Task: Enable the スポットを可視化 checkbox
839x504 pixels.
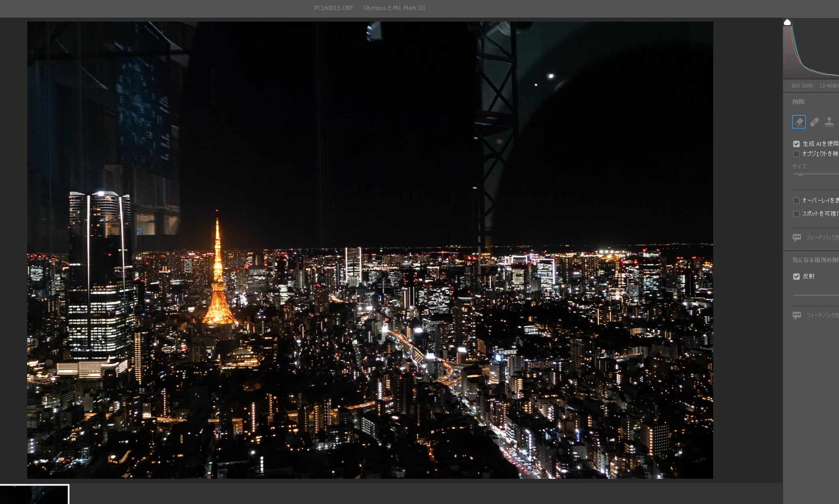Action: click(796, 214)
